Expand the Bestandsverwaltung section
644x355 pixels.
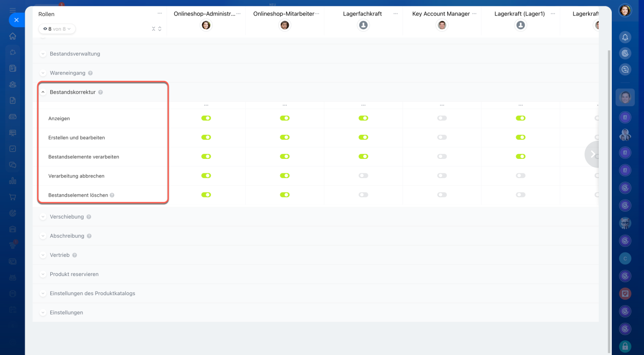[x=43, y=54]
